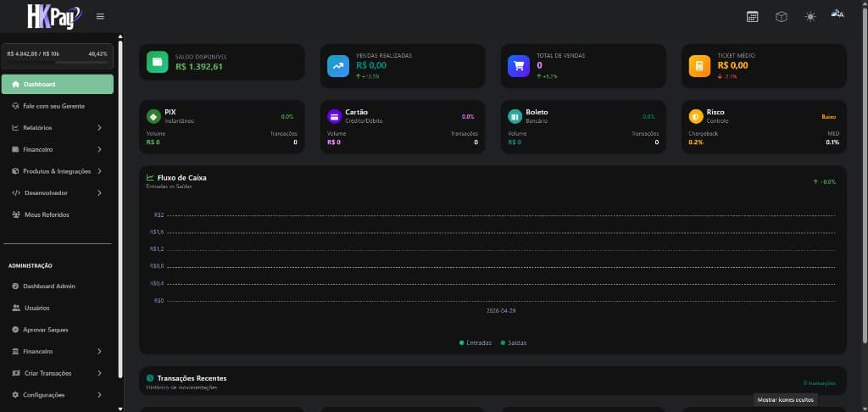
Task: Click the Cartão 0.0% percentage
Action: coord(468,117)
